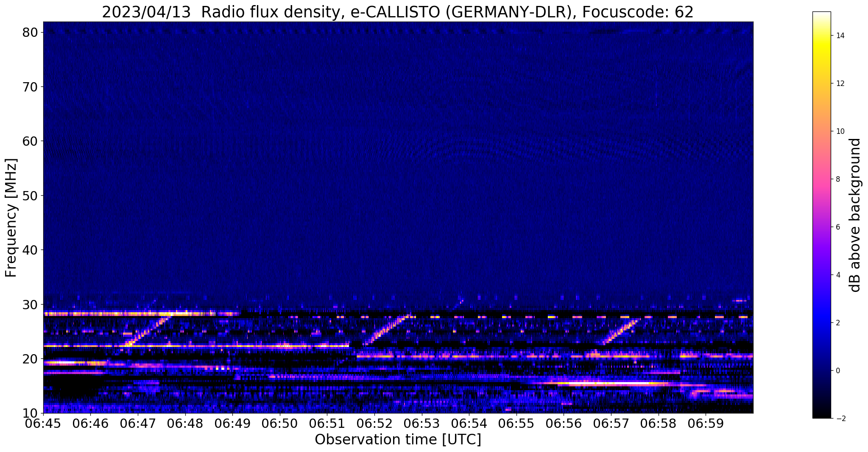The image size is (868, 452).
Task: Click the 06:53 time tick label
Action: [x=421, y=423]
